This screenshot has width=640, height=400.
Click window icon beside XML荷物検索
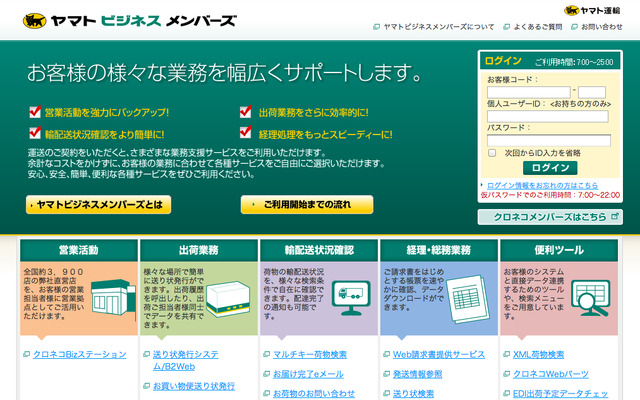click(507, 354)
